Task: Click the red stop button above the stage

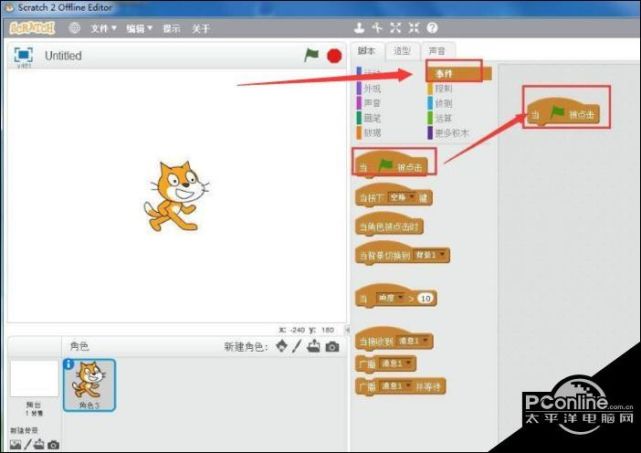Action: point(334,56)
